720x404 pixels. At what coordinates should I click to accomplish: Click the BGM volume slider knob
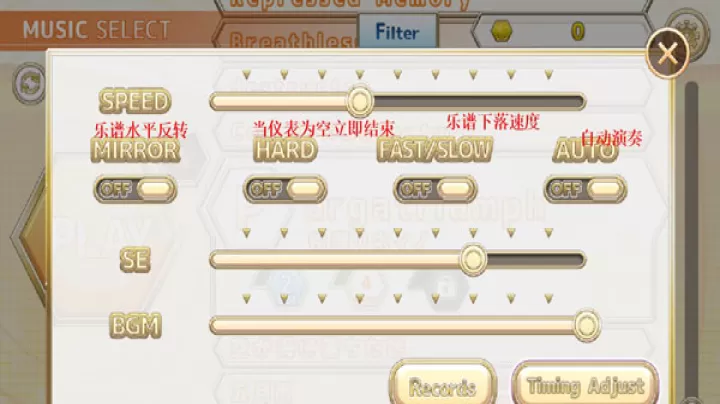(x=586, y=325)
